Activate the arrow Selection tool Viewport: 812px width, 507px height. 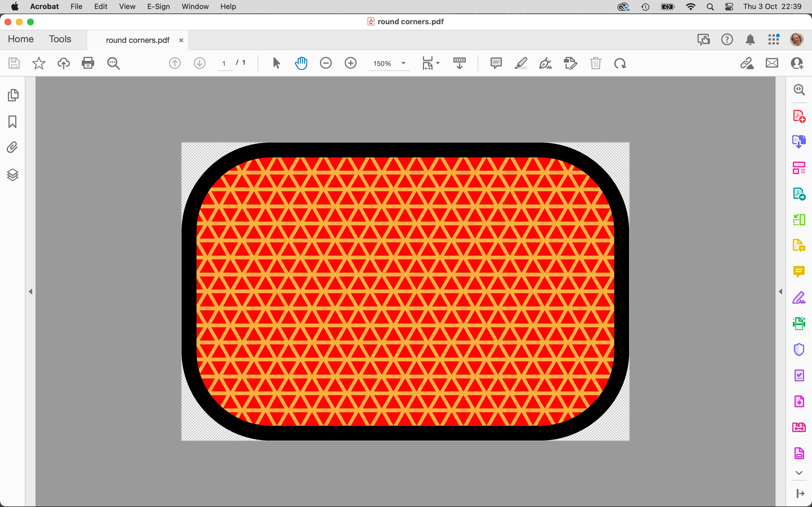coord(276,63)
